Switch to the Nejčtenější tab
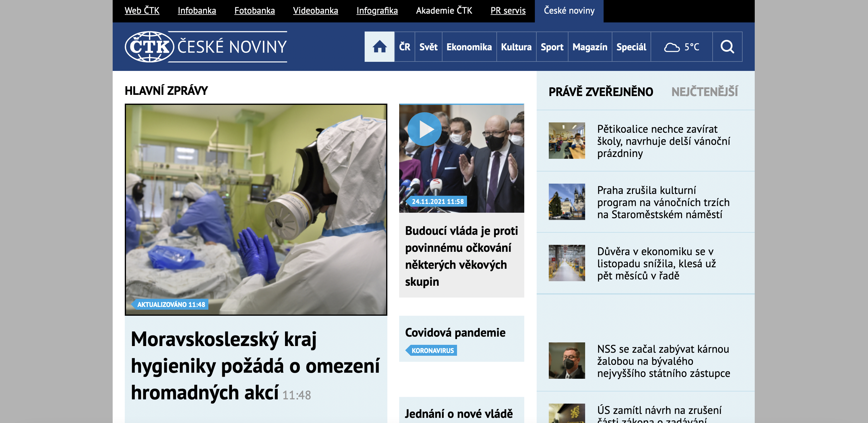The image size is (868, 423). [704, 92]
